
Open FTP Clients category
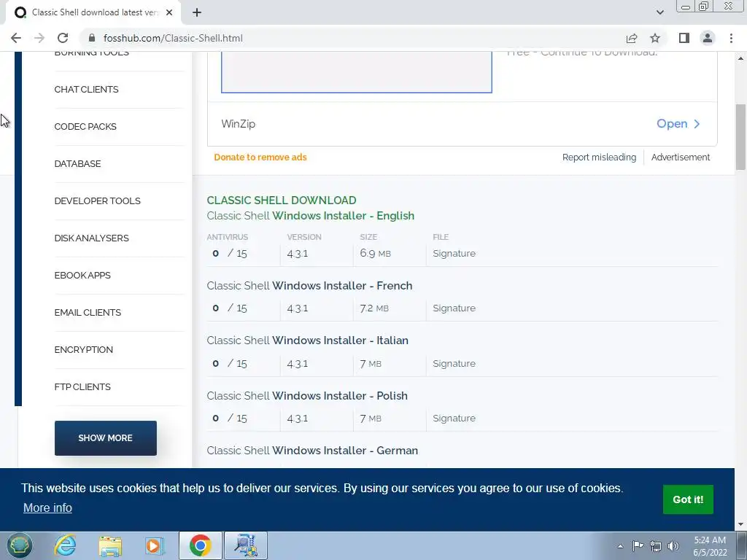(82, 386)
